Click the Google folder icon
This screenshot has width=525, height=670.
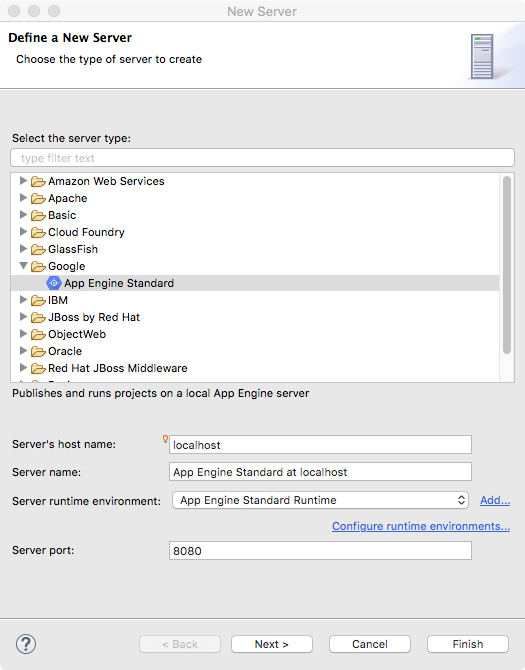point(38,267)
